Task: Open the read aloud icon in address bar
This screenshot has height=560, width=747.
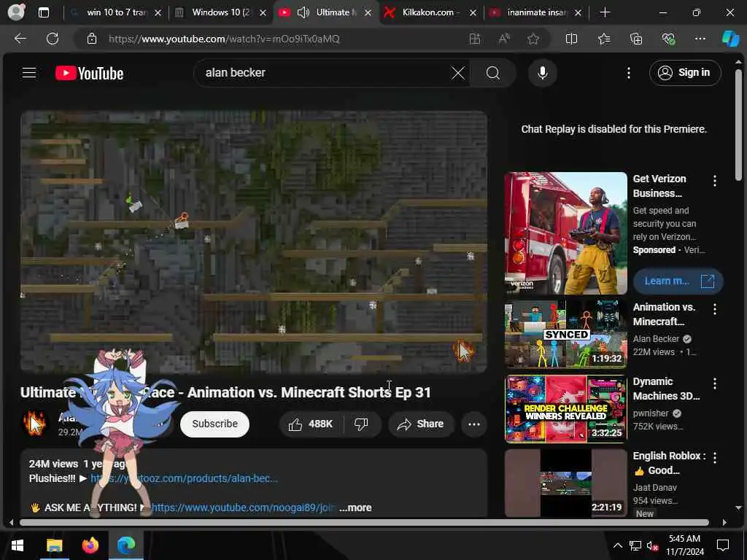Action: pos(504,39)
